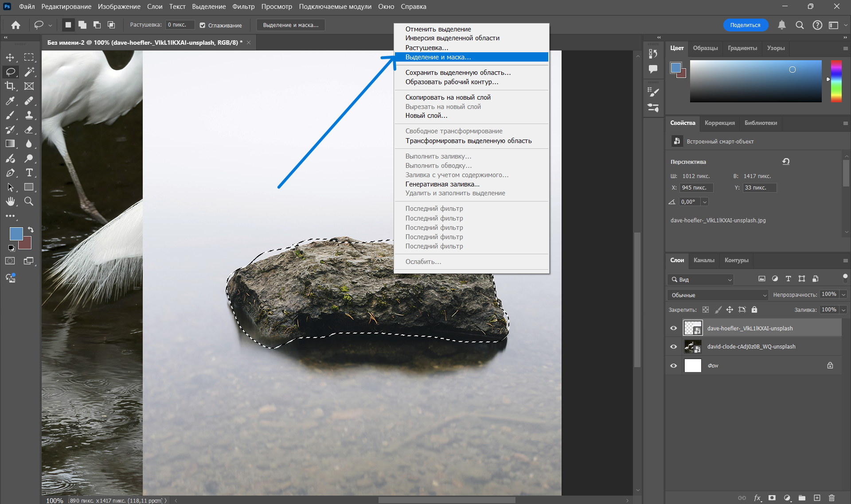851x504 pixels.
Task: Click the hue spectrum slider
Action: point(836,81)
